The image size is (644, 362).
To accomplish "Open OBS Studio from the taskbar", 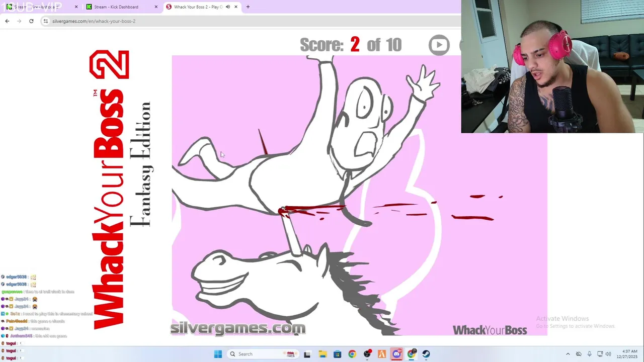I will [367, 354].
